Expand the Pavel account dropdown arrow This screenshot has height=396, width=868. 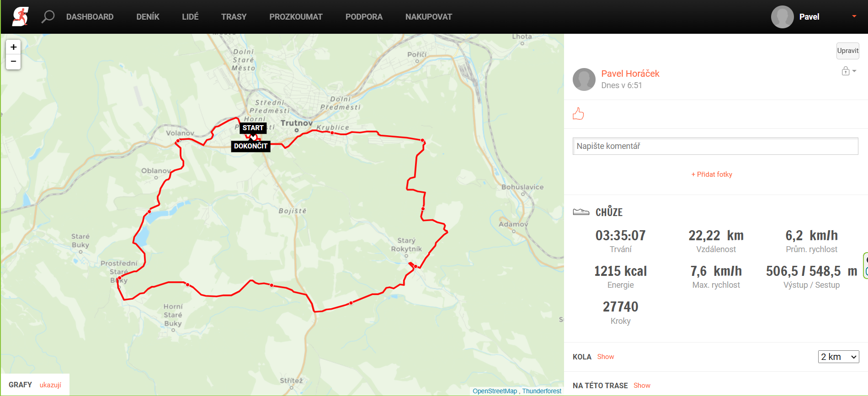(x=854, y=16)
